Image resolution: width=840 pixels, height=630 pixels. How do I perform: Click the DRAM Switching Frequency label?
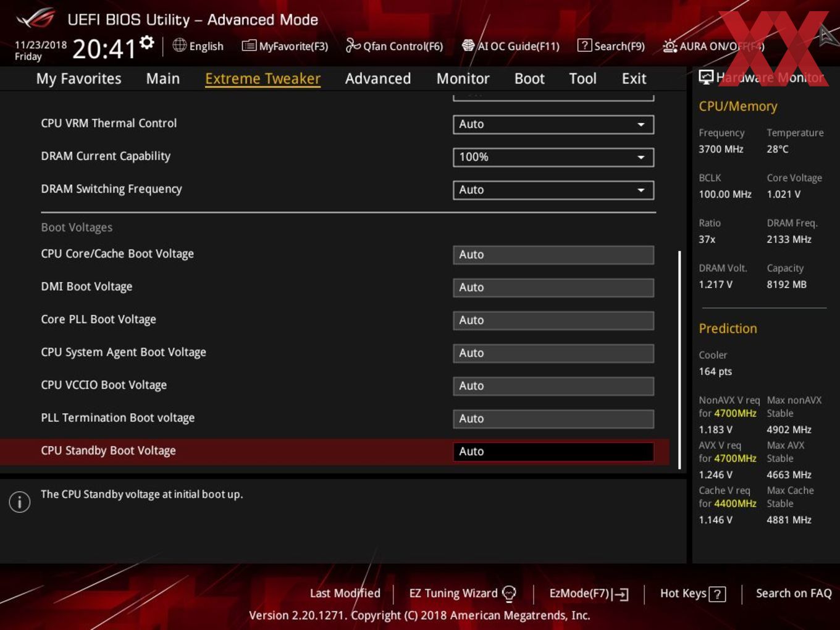(x=111, y=188)
